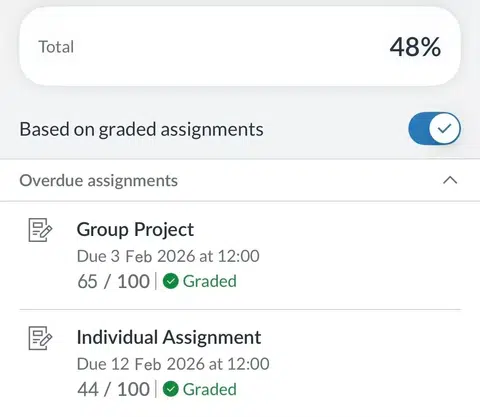Click the Individual Assignment due date text

[x=173, y=364]
